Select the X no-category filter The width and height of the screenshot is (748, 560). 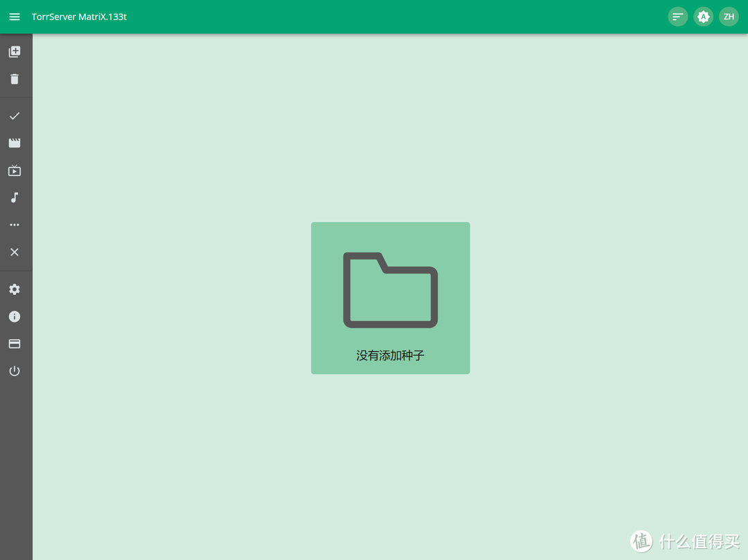[x=15, y=252]
